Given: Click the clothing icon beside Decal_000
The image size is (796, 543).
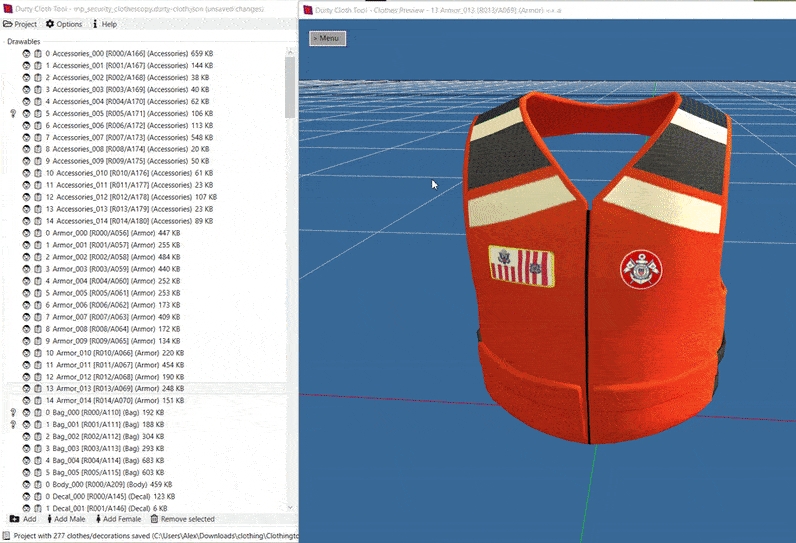Looking at the screenshot, I should pos(37,496).
